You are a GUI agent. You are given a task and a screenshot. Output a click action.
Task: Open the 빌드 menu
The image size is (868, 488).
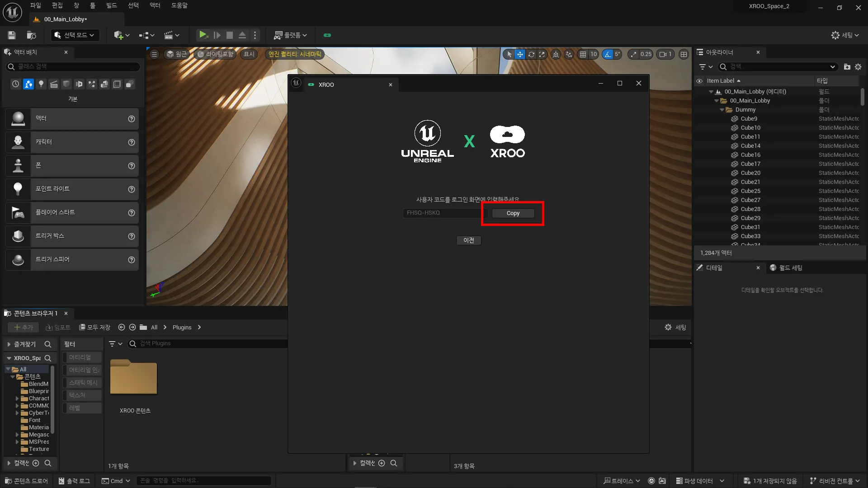tap(111, 5)
